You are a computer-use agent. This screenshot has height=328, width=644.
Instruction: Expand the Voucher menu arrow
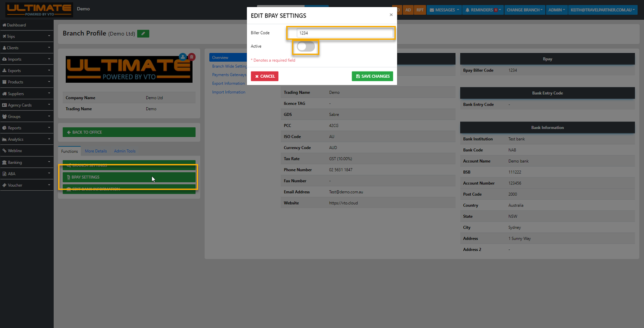(49, 185)
